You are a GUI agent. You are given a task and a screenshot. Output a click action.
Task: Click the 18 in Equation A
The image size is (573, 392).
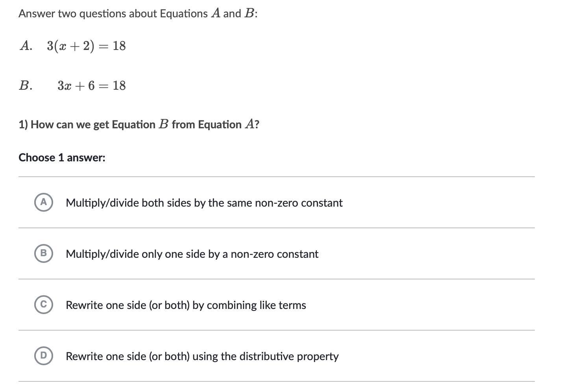(119, 46)
